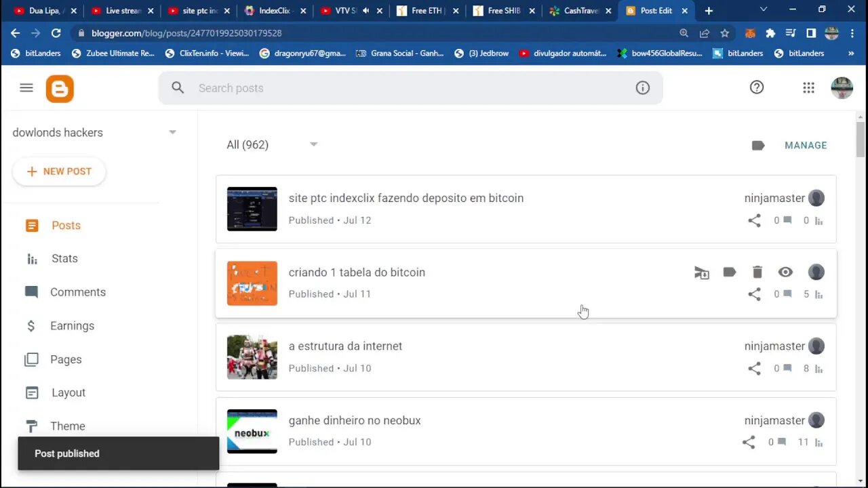Open post 'a estrutura da internet'

point(345,346)
